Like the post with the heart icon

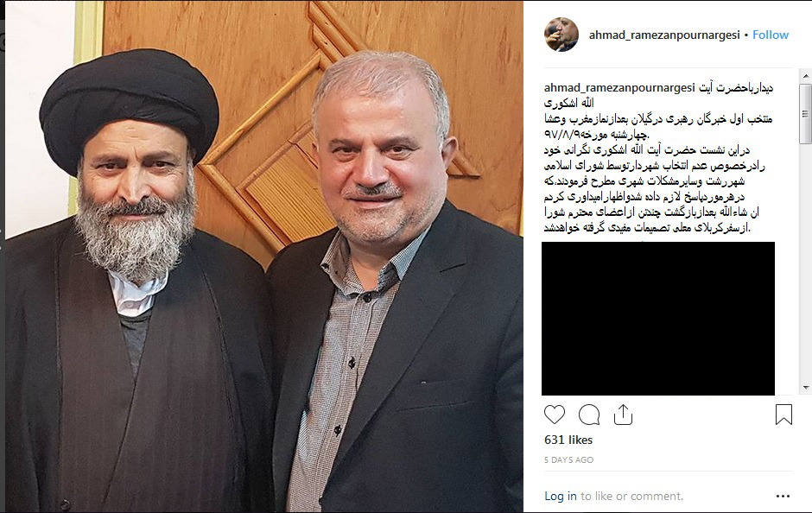[554, 415]
